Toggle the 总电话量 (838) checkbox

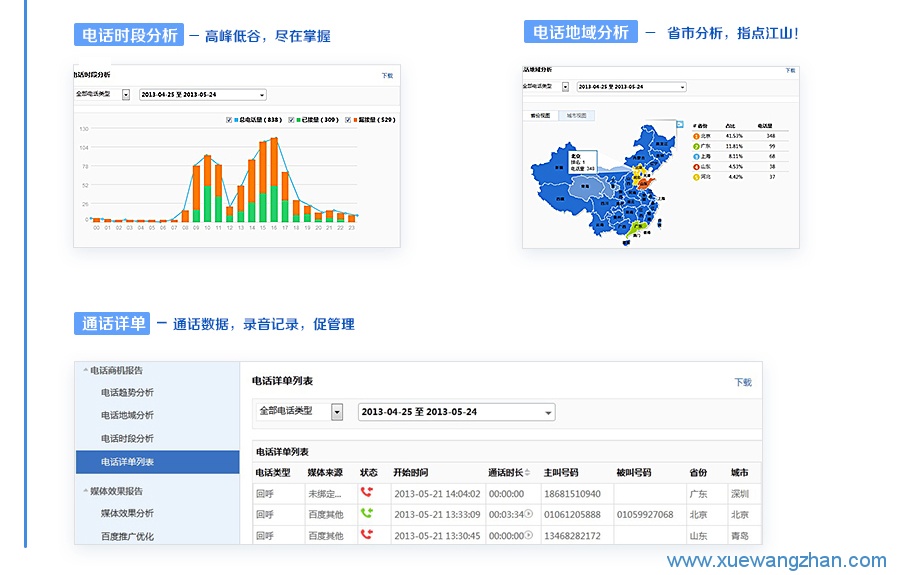[229, 119]
